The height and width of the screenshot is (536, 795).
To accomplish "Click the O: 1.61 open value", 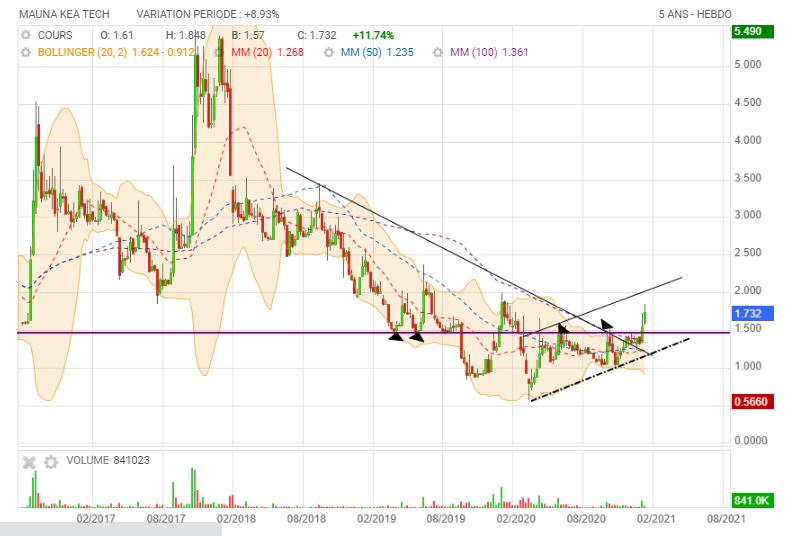I will [x=117, y=35].
